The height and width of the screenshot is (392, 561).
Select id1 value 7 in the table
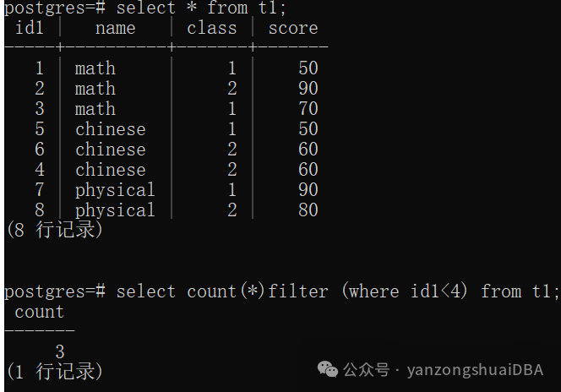point(40,189)
